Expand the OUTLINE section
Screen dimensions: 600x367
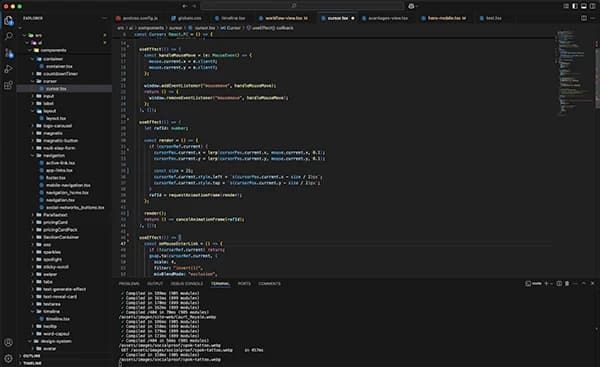(31, 356)
